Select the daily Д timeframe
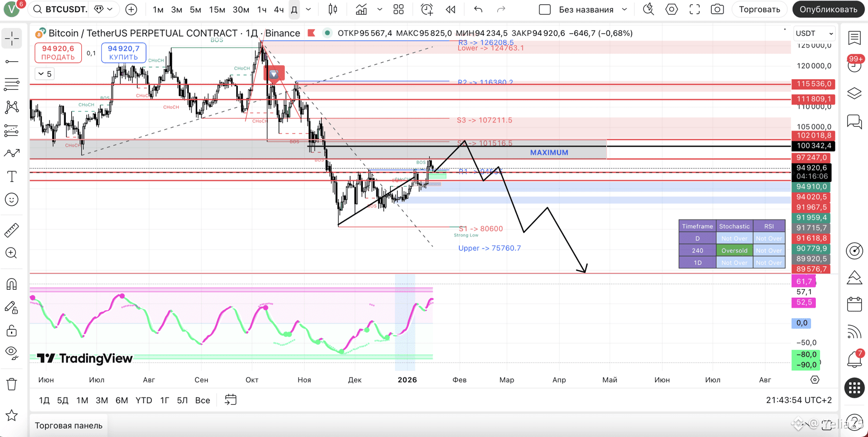 [294, 9]
